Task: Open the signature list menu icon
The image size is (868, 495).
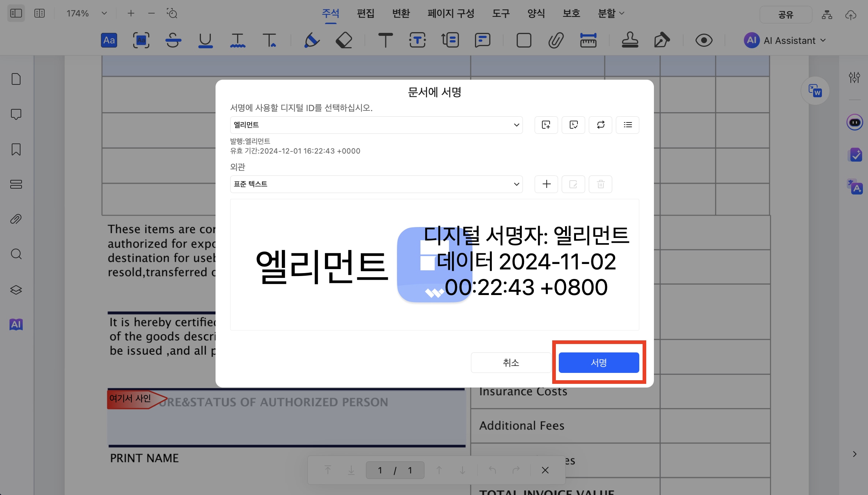Action: (x=628, y=125)
